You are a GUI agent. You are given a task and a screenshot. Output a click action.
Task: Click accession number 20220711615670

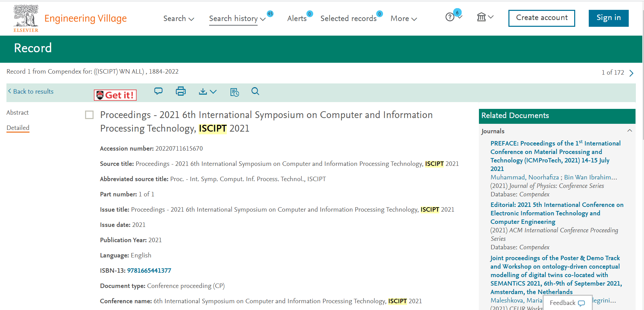point(179,149)
